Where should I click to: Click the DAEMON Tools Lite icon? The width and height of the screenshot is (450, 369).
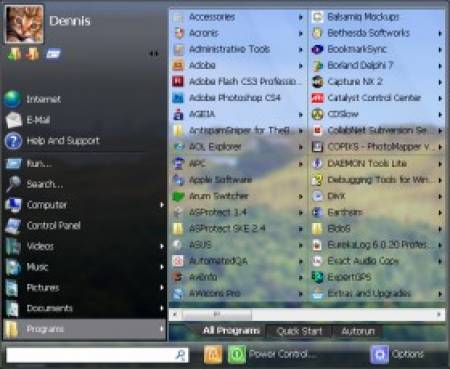317,163
